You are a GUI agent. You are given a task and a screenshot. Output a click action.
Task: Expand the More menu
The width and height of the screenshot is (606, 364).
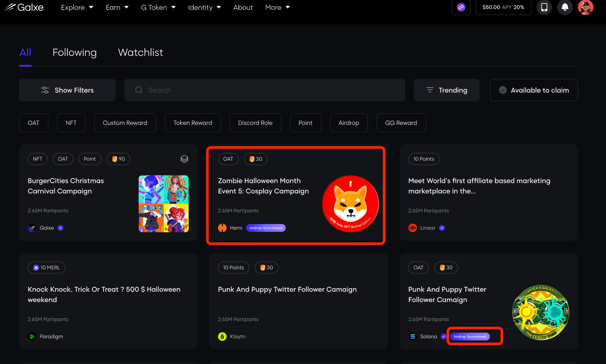[x=277, y=7]
